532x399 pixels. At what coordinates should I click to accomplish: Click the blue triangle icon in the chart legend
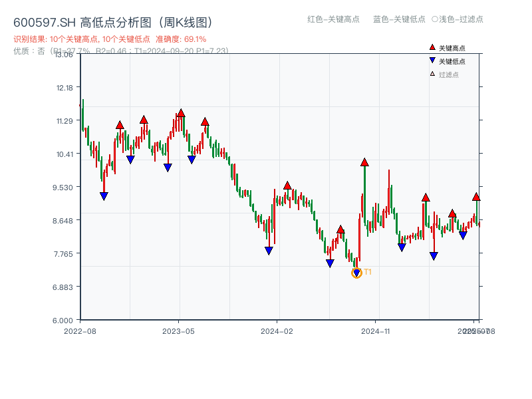pos(432,61)
